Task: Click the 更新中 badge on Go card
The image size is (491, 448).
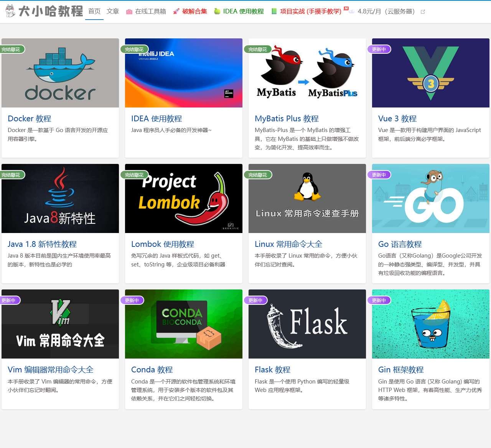Action: (379, 175)
